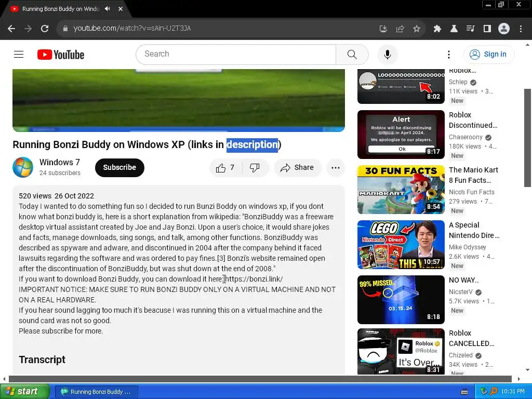Toggle the browser side panel icon

(x=487, y=29)
